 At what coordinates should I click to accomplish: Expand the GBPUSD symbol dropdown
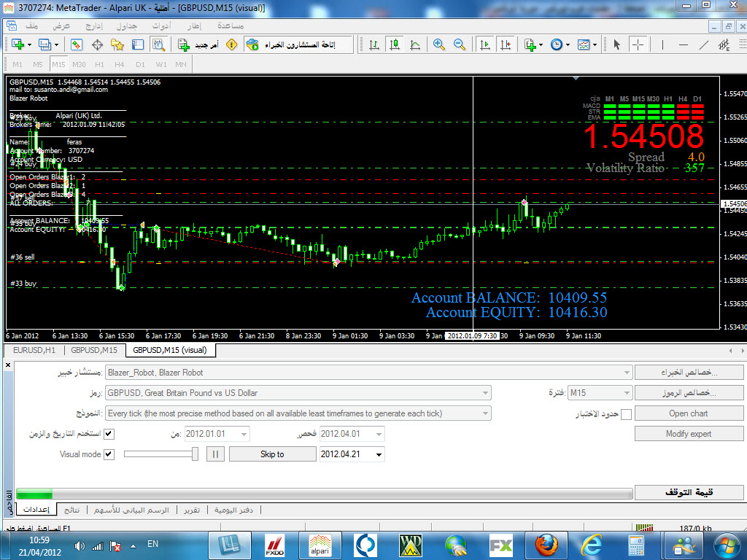coord(485,393)
